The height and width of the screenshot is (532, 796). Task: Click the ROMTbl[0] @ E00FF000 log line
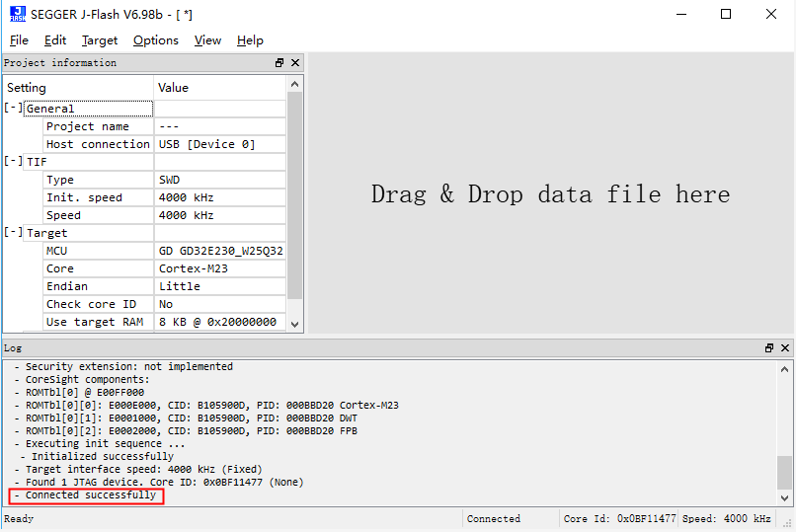pyautogui.click(x=79, y=393)
